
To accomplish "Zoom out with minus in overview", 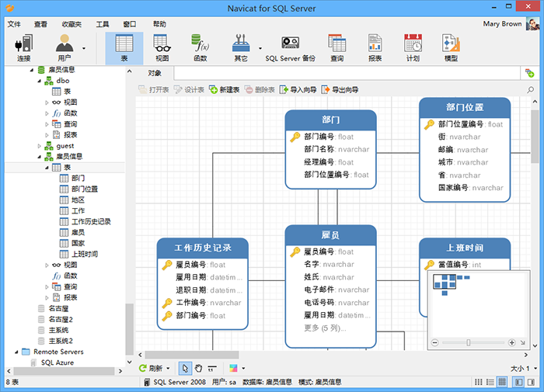I will click(434, 342).
